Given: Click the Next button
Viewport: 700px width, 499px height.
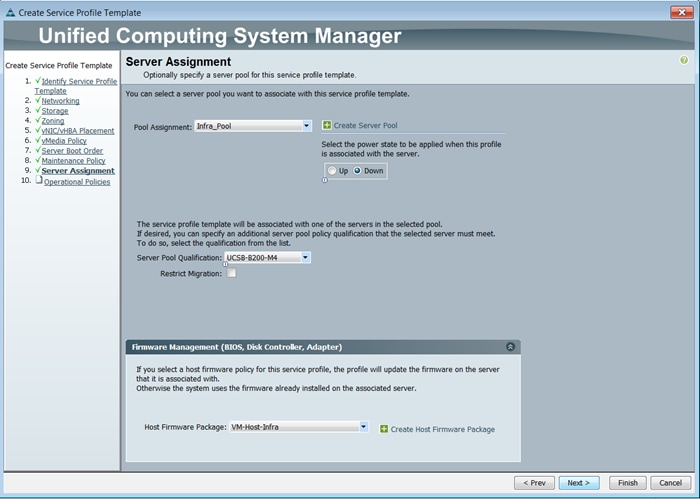Looking at the screenshot, I should tap(579, 483).
